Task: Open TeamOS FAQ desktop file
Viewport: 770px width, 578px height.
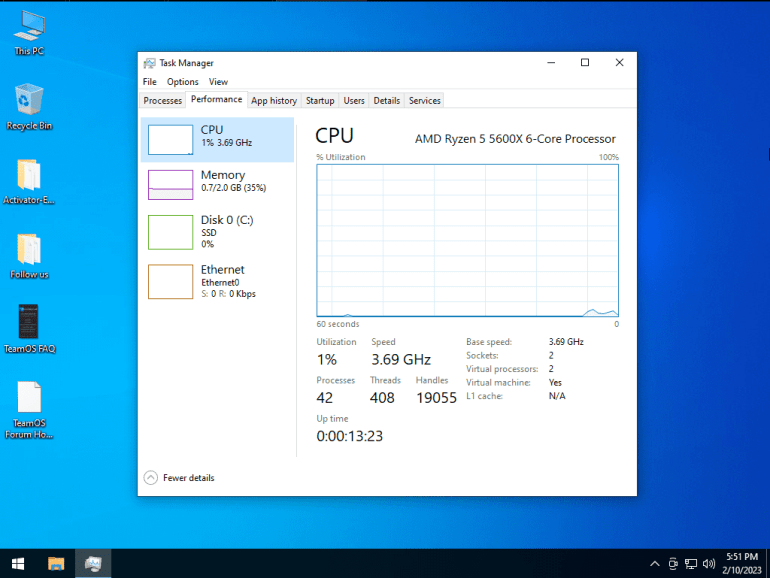Action: coord(29,329)
